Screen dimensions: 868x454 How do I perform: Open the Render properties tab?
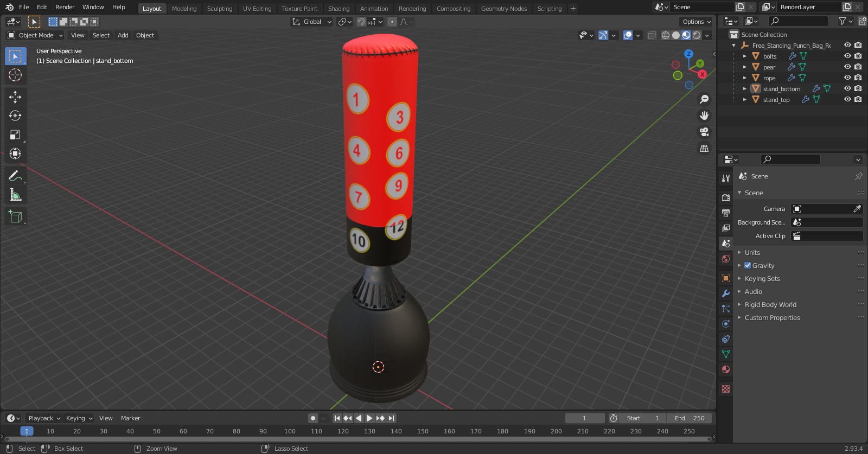tap(726, 198)
